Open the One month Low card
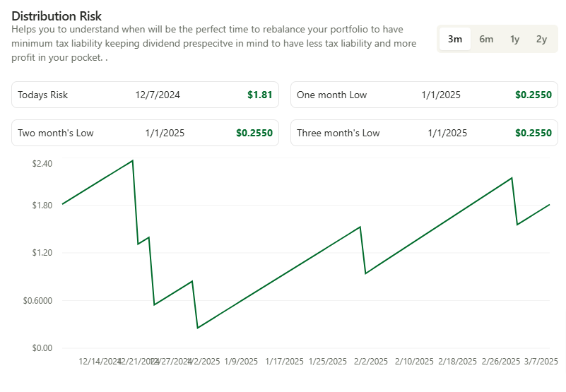Image resolution: width=566 pixels, height=392 pixels. [x=424, y=95]
